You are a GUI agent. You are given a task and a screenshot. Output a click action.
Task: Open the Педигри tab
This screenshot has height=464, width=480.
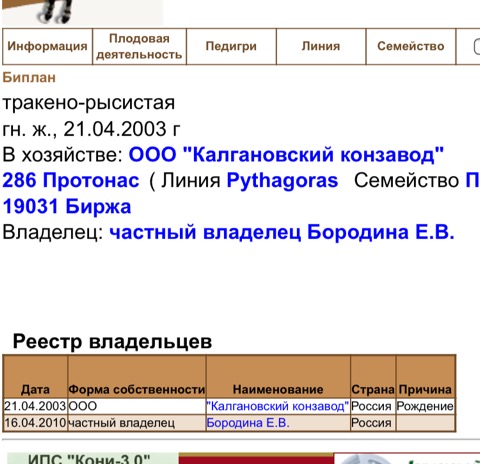click(x=231, y=46)
